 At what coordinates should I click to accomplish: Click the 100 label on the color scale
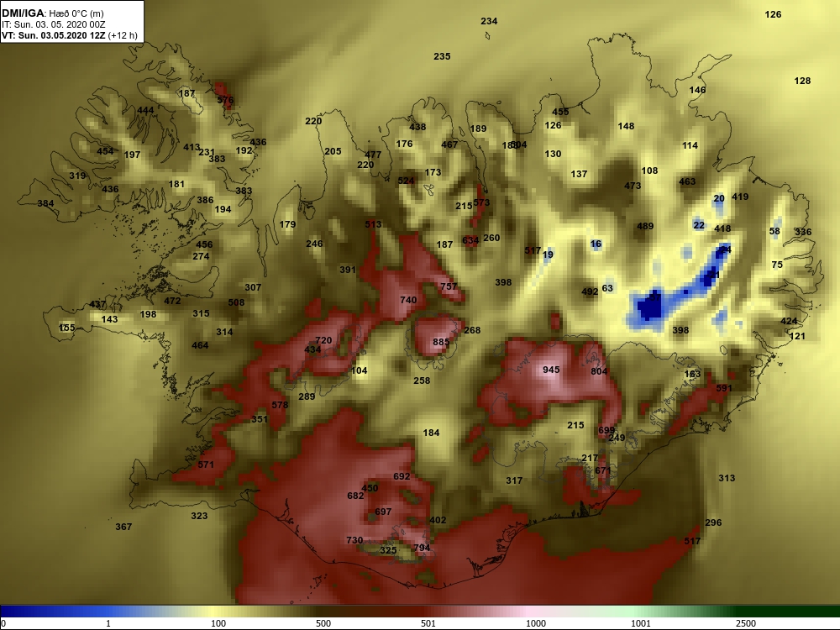[x=218, y=623]
